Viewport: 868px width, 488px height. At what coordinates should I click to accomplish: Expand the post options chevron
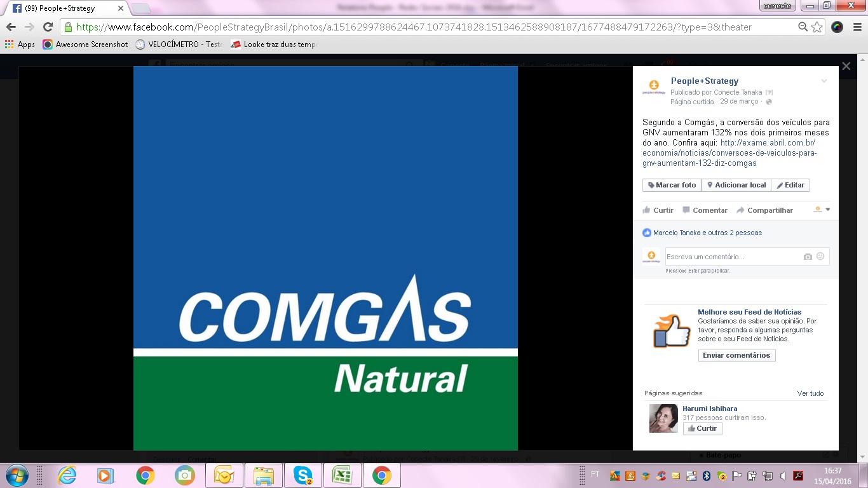pos(824,81)
